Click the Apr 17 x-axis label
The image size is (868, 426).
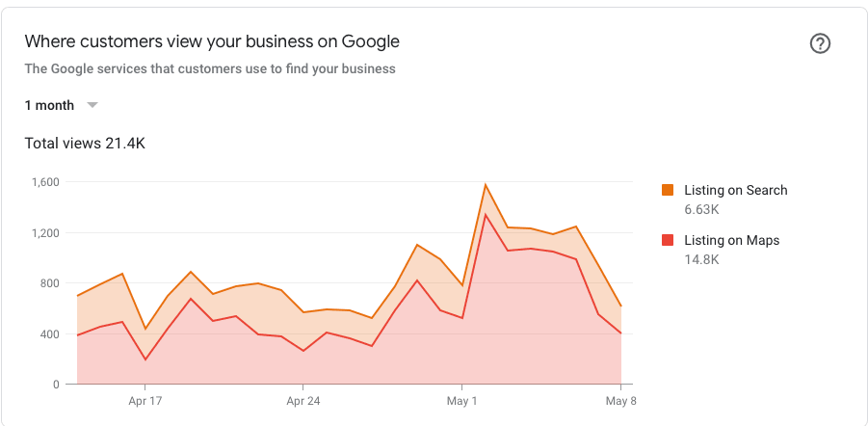pos(145,401)
